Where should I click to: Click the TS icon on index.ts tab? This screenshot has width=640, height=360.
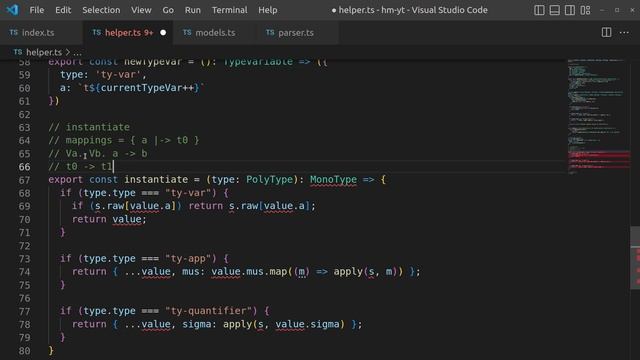click(x=13, y=32)
